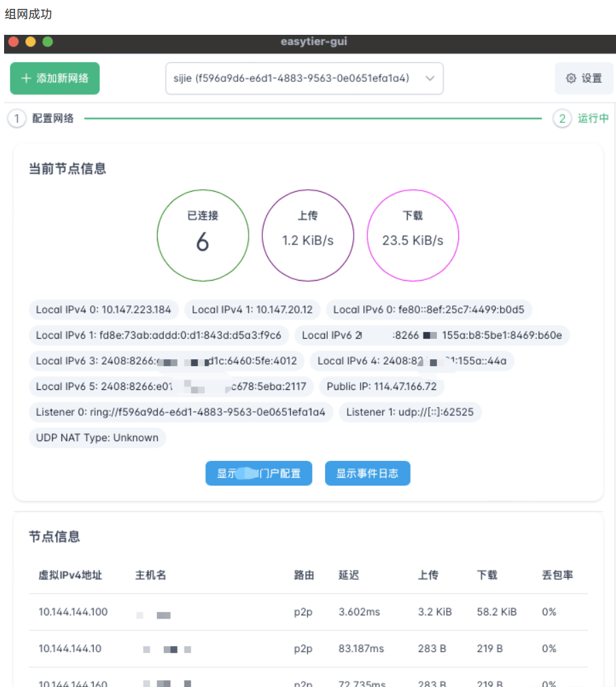Click the purple 上传 speed circle
The width and height of the screenshot is (616, 687).
[307, 235]
